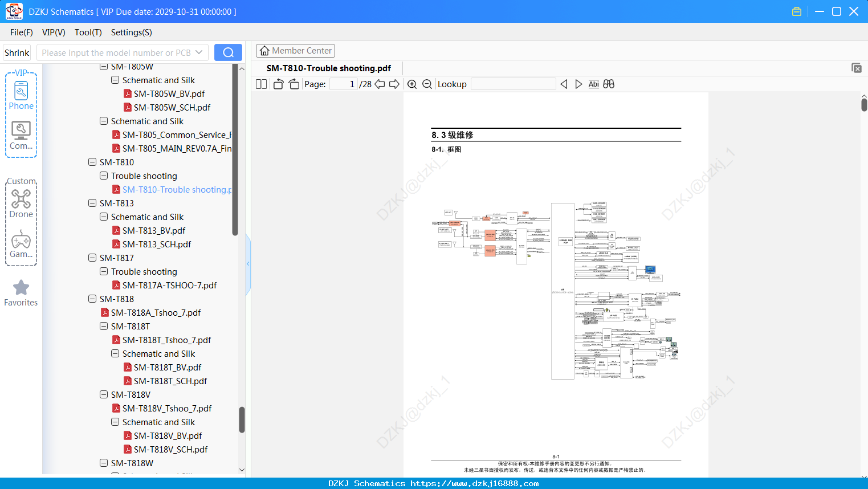
Task: Click the block diagram on the PDF page
Action: pyautogui.click(x=556, y=291)
